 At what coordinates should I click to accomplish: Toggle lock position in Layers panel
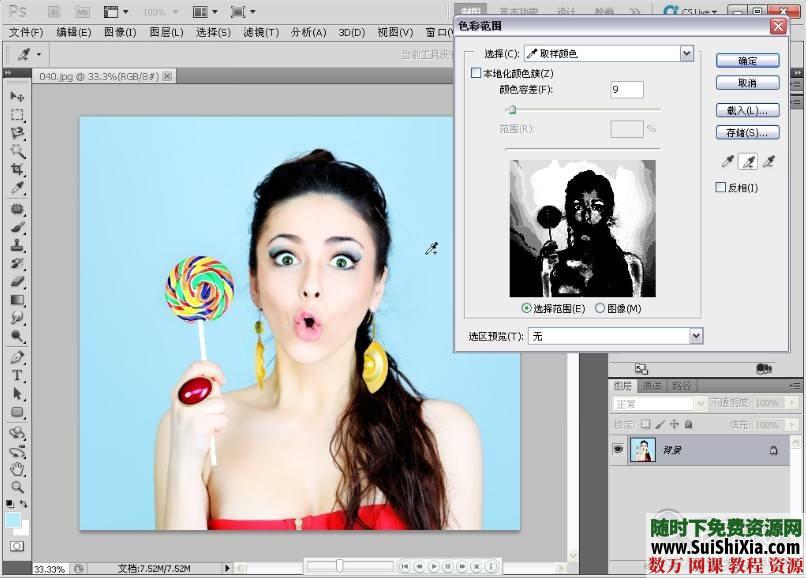[674, 424]
